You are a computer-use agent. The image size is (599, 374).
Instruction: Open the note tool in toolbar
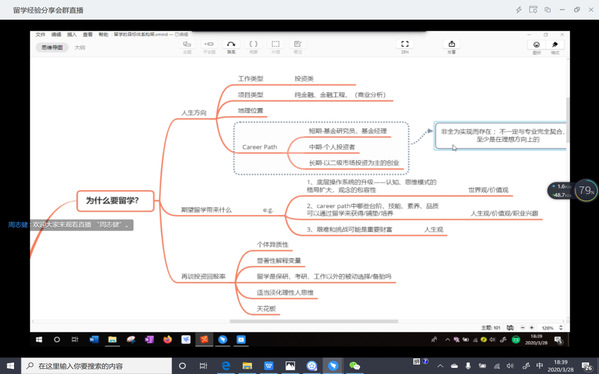(x=298, y=44)
